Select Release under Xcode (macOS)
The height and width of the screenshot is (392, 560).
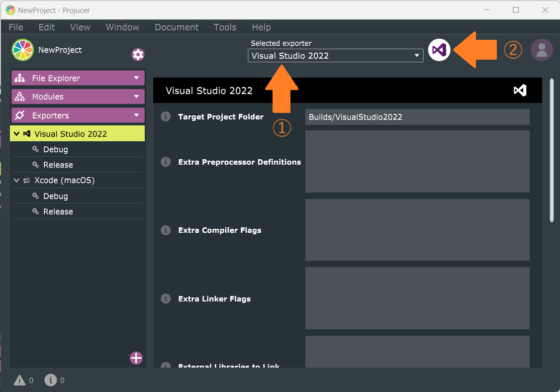(77, 211)
